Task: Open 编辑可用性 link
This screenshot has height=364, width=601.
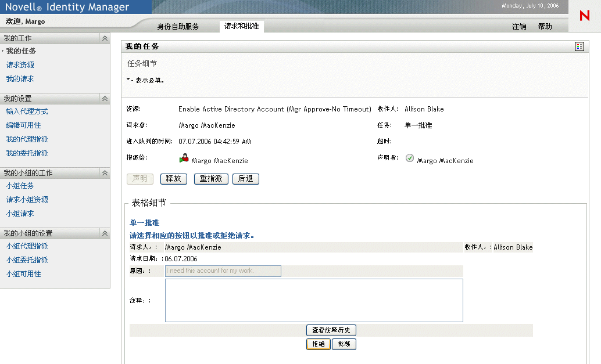Action: pyautogui.click(x=23, y=125)
